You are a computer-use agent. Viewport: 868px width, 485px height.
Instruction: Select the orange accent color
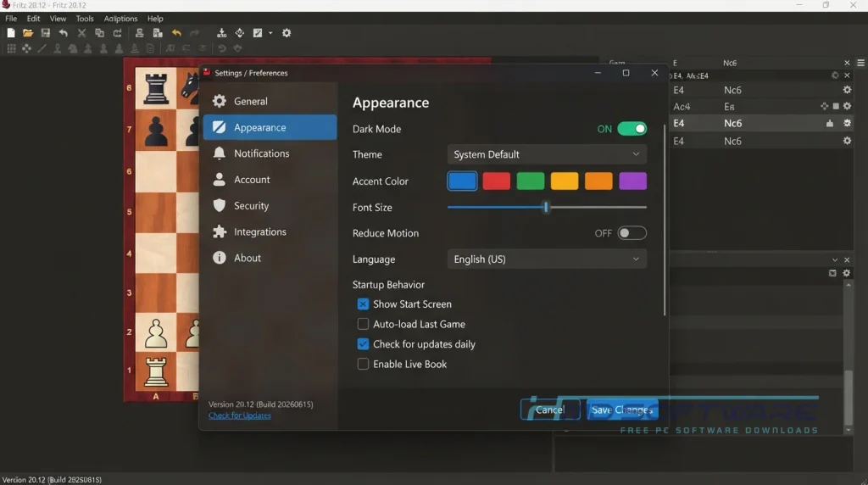click(x=598, y=181)
